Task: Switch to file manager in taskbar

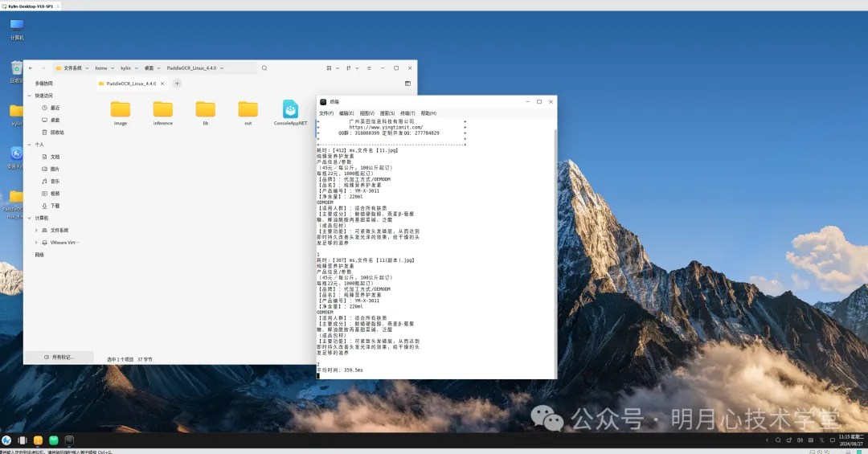Action: click(39, 440)
